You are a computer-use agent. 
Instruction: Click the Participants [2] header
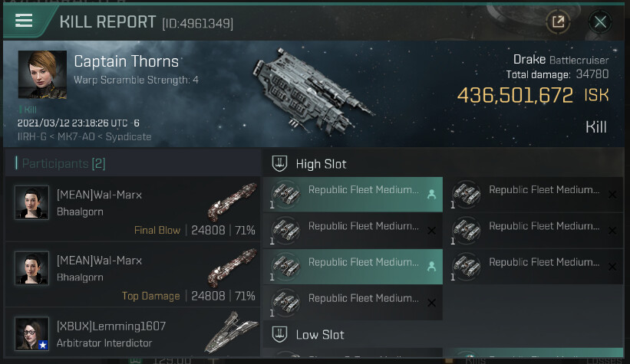(x=61, y=163)
